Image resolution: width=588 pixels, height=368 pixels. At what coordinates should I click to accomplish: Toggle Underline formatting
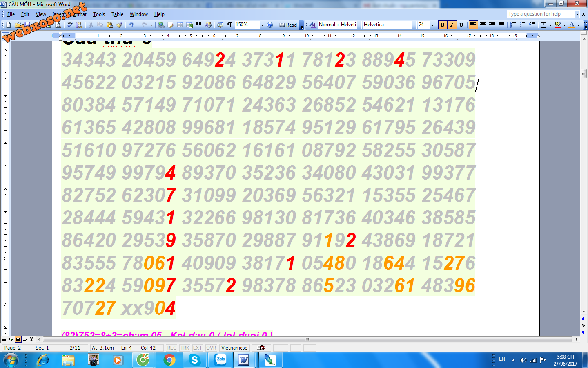tap(461, 25)
